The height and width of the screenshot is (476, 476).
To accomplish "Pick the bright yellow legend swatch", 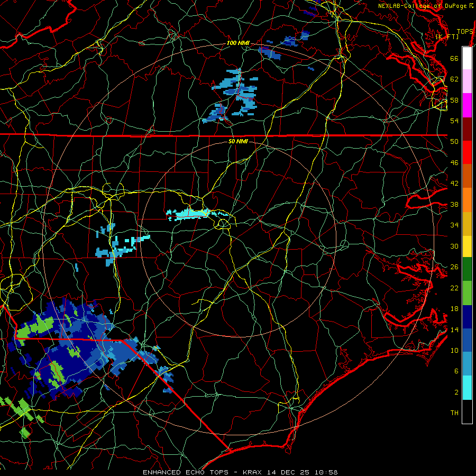I will tap(467, 247).
